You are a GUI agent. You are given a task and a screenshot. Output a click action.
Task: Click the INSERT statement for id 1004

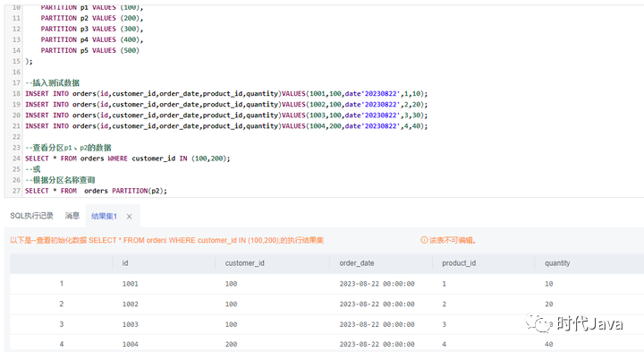click(226, 125)
